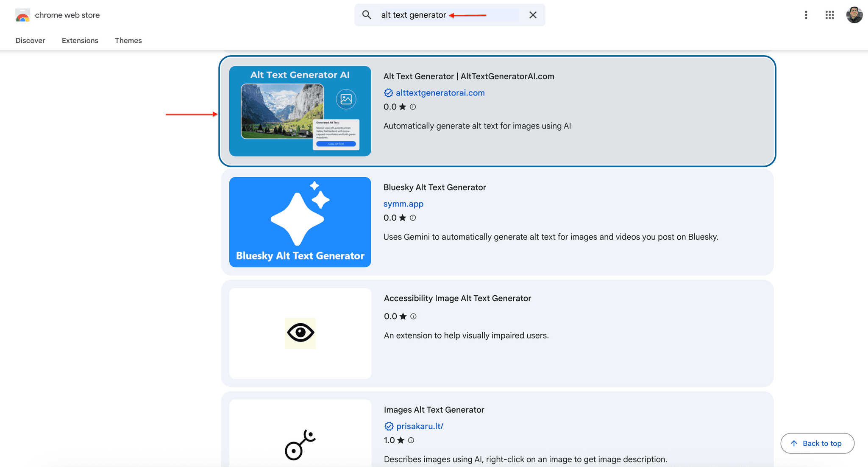This screenshot has width=868, height=467.
Task: Click the eye icon of Accessibility Image Alt Text Generator
Action: click(x=300, y=333)
